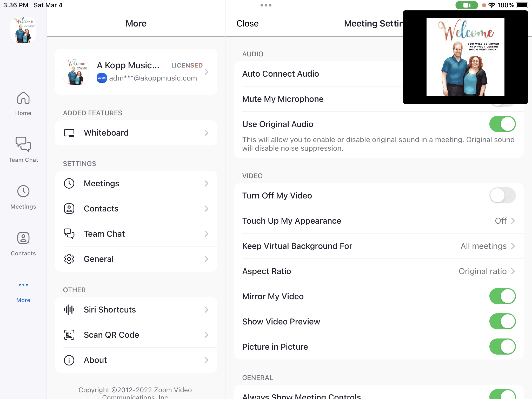Expand Contacts settings chevron

pyautogui.click(x=207, y=209)
